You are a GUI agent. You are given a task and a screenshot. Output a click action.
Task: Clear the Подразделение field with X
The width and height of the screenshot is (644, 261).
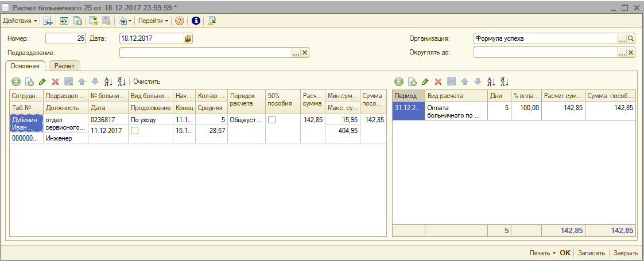(305, 53)
